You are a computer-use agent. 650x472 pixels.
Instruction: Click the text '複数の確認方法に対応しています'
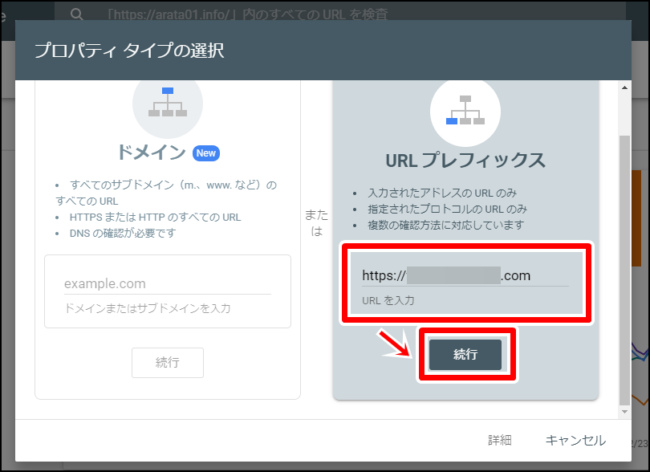click(x=446, y=225)
